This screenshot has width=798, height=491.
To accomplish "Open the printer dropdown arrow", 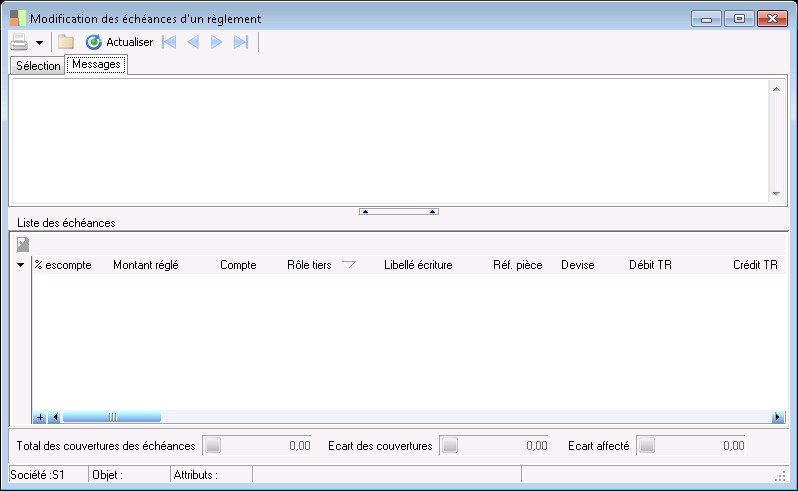I will pos(39,43).
